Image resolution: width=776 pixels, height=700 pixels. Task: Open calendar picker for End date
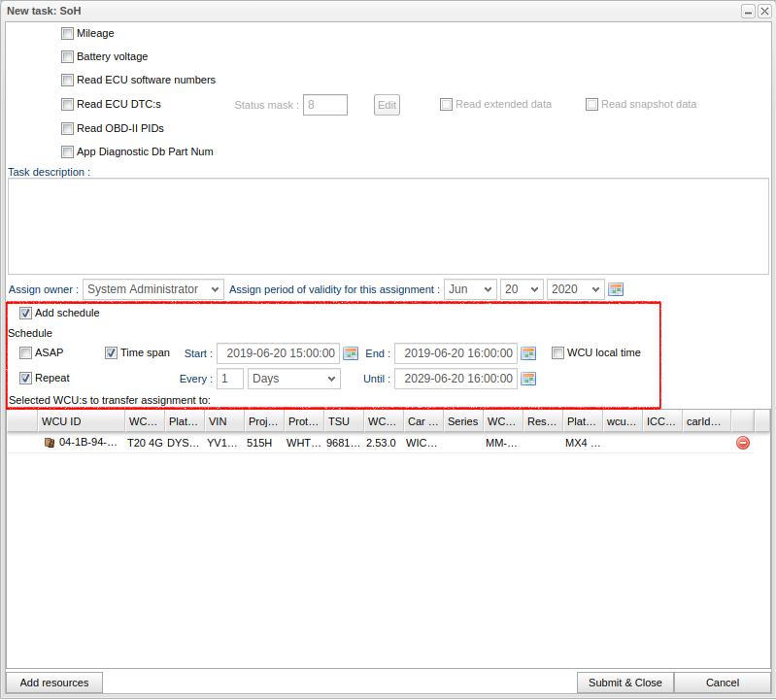pyautogui.click(x=528, y=353)
